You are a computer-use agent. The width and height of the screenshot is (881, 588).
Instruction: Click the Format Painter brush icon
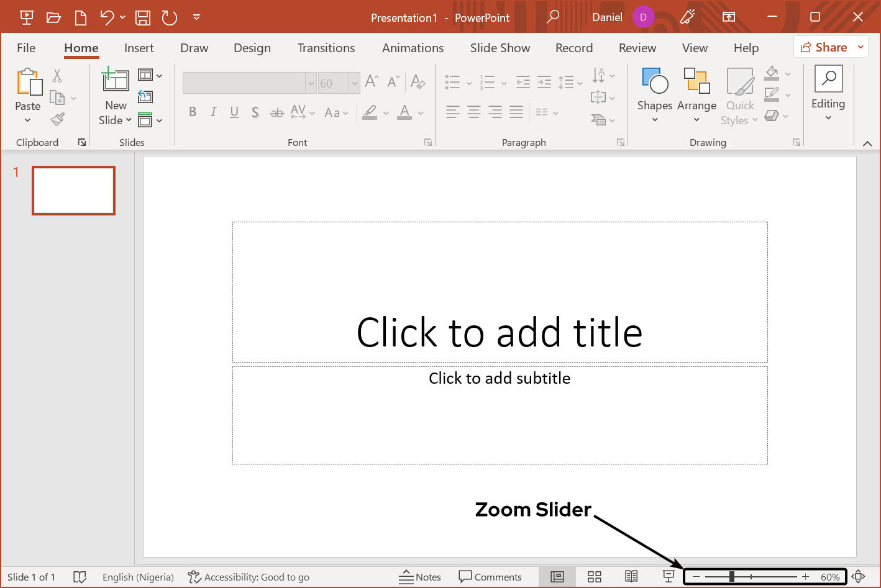[x=58, y=119]
